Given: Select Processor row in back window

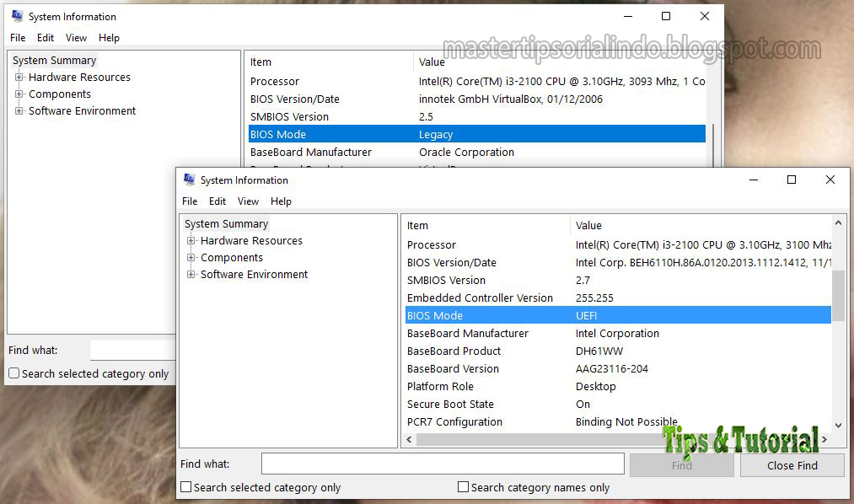Looking at the screenshot, I should point(476,81).
